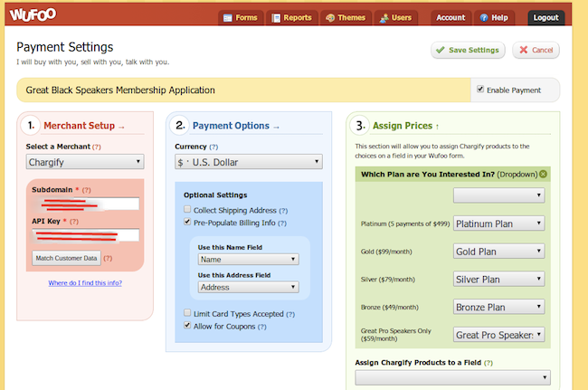Uncheck Allow for Coupons

click(187, 325)
